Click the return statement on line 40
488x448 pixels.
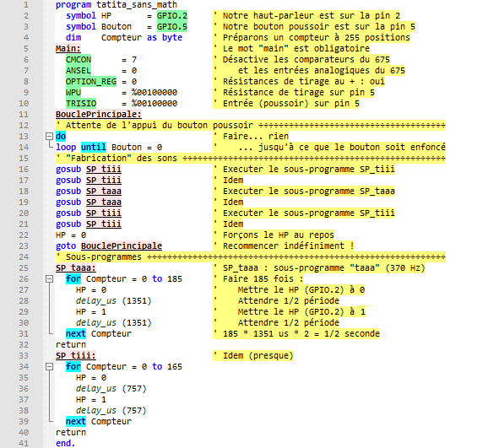pyautogui.click(x=71, y=432)
